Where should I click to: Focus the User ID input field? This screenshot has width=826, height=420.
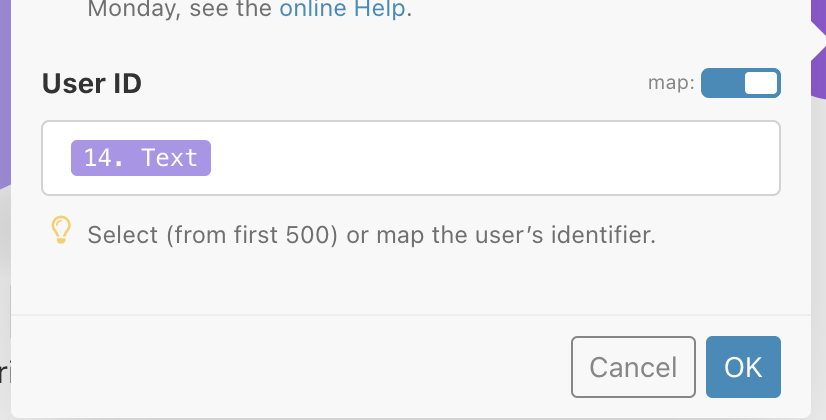click(411, 158)
